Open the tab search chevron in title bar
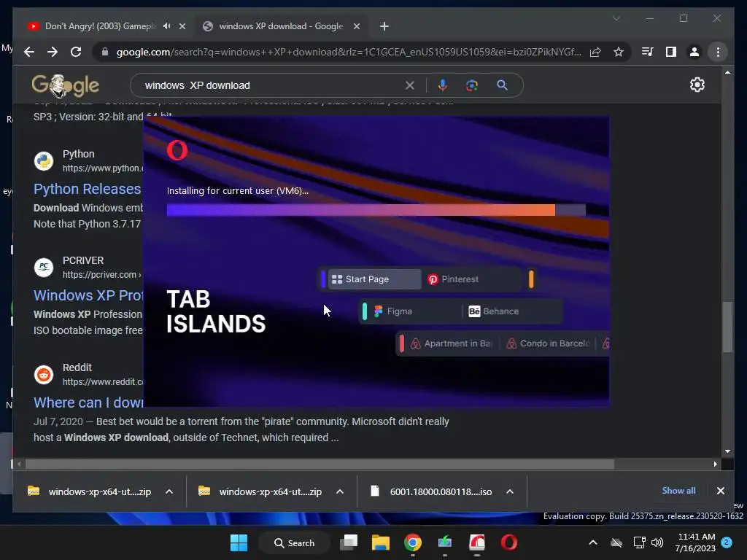Viewport: 747px width, 560px height. point(616,18)
